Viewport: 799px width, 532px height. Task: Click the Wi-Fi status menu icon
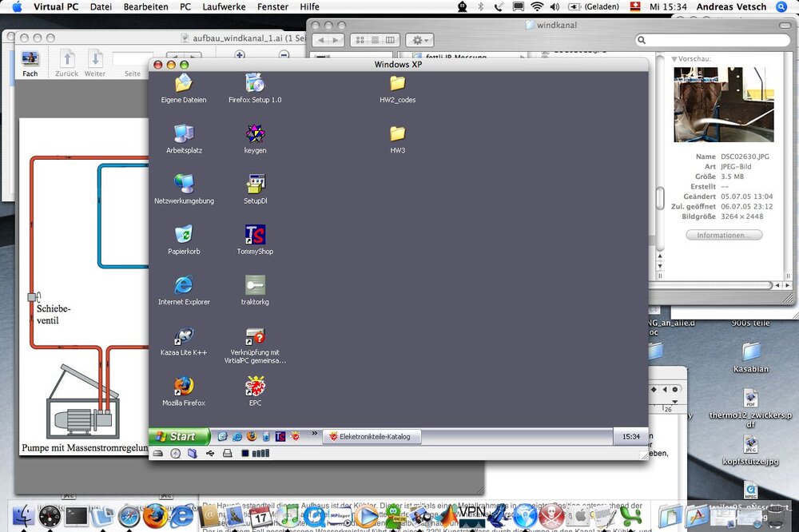[x=537, y=6]
